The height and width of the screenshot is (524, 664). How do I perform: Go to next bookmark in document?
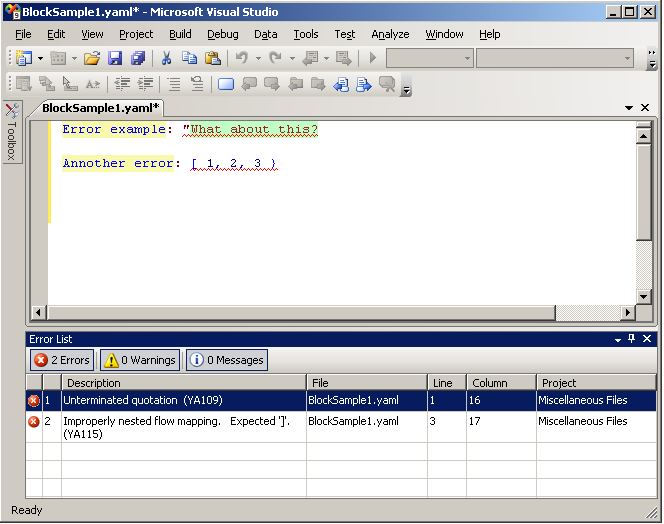[x=364, y=84]
